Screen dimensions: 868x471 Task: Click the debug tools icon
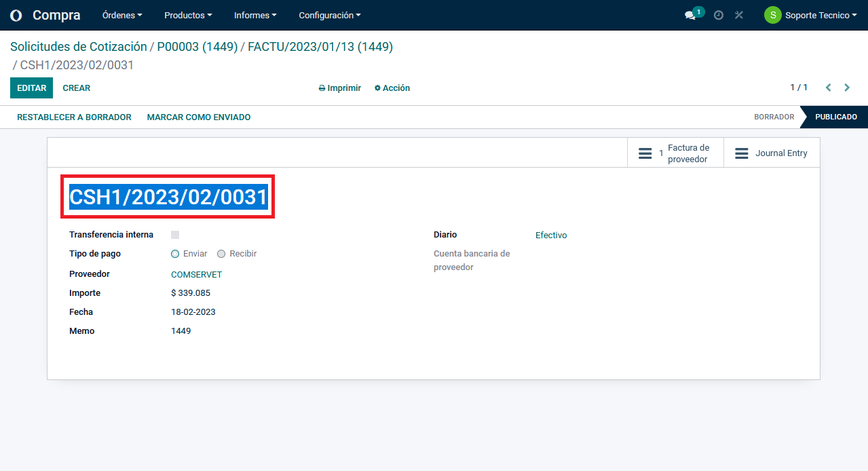coord(739,15)
